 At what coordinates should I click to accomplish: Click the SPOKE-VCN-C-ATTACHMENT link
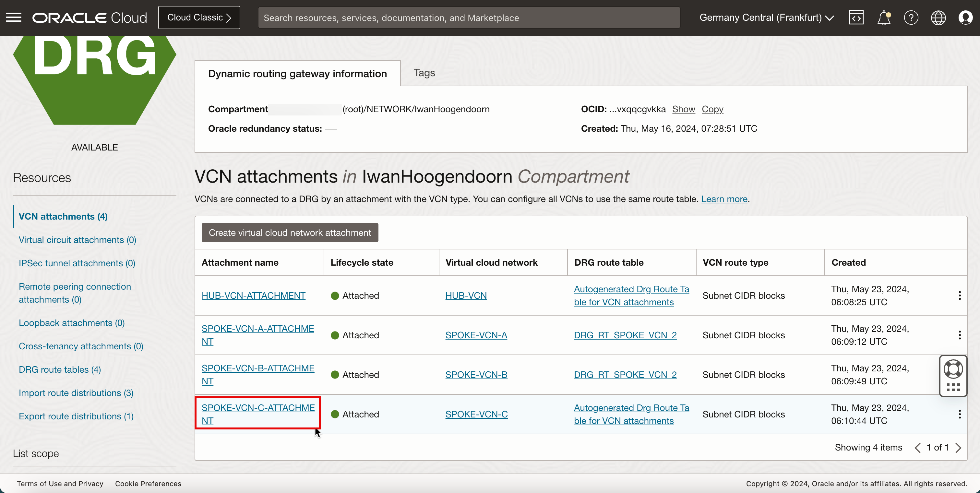258,414
